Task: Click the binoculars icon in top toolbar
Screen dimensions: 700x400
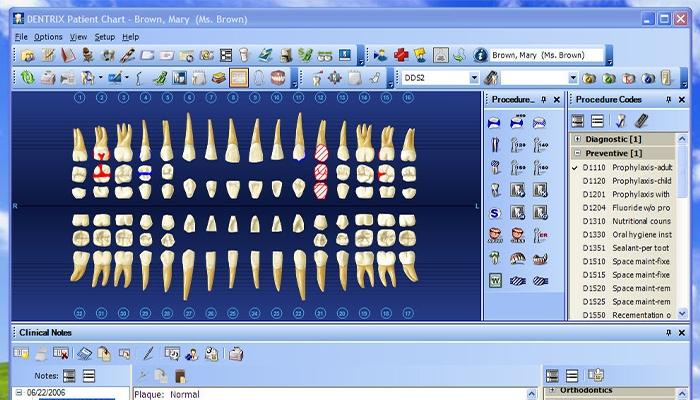Action: [x=325, y=55]
